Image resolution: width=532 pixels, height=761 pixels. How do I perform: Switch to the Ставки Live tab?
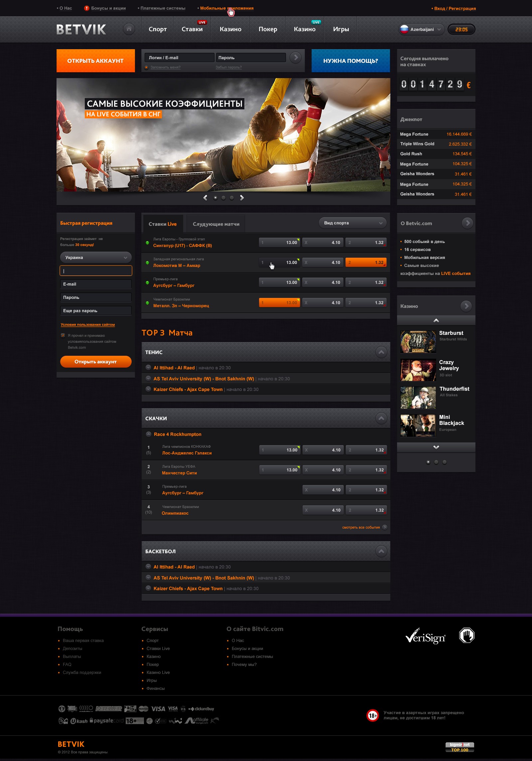(x=163, y=224)
